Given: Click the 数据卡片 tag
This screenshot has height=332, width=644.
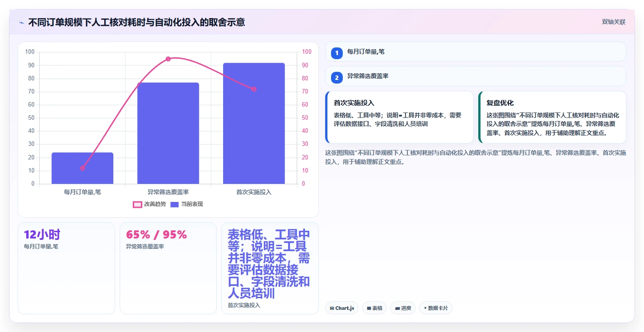Looking at the screenshot, I should coord(436,308).
